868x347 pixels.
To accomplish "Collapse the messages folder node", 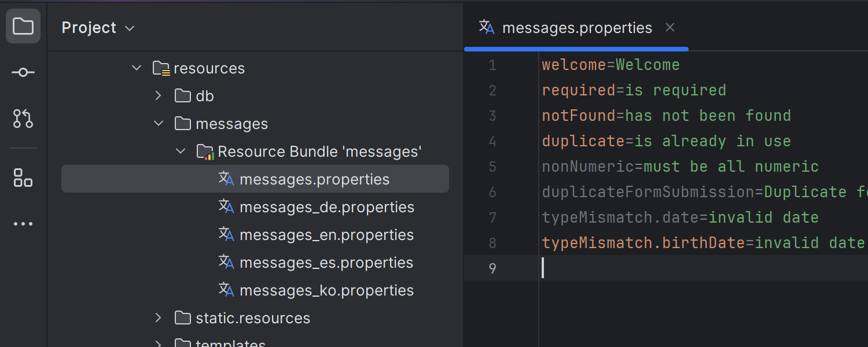I will [x=158, y=123].
